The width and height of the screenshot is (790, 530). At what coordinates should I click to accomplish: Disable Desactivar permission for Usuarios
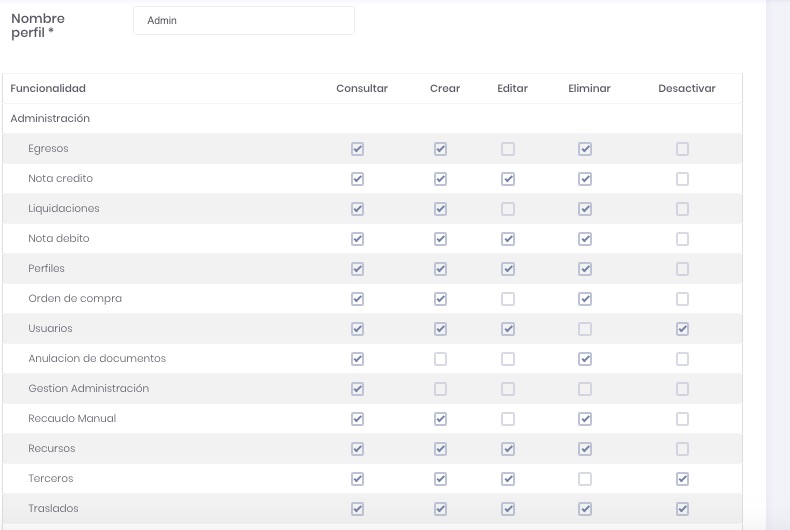click(x=682, y=329)
